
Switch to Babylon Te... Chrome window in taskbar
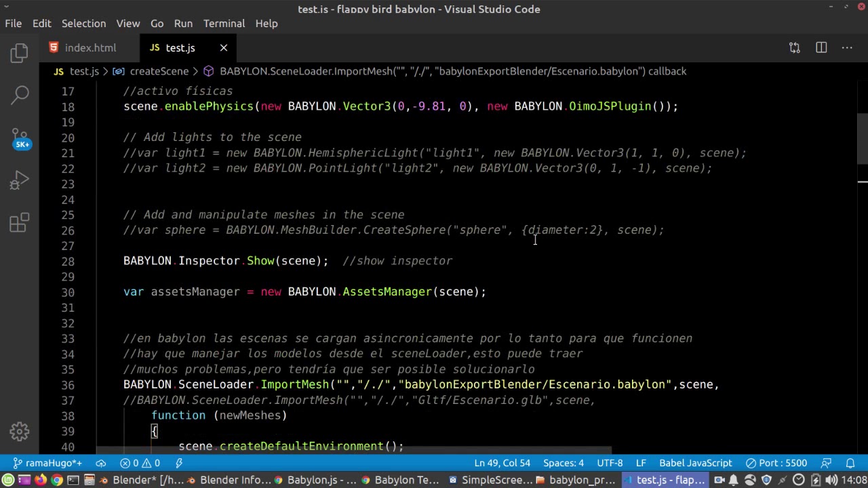403,481
